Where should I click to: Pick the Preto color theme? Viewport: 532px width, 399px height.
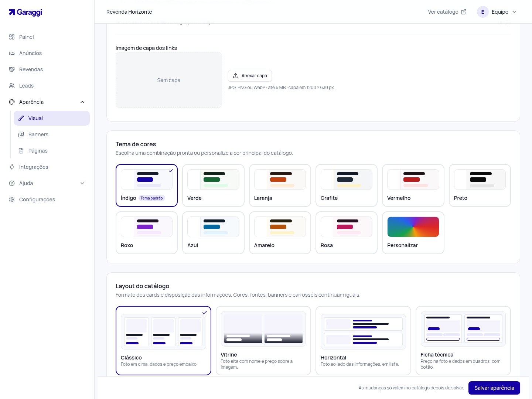click(480, 185)
